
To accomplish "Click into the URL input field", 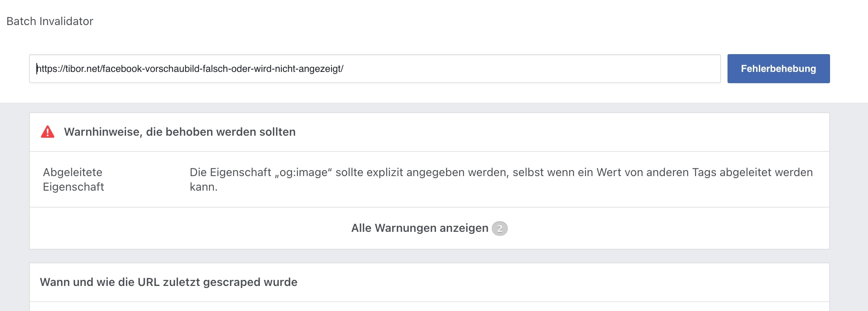I will [375, 69].
